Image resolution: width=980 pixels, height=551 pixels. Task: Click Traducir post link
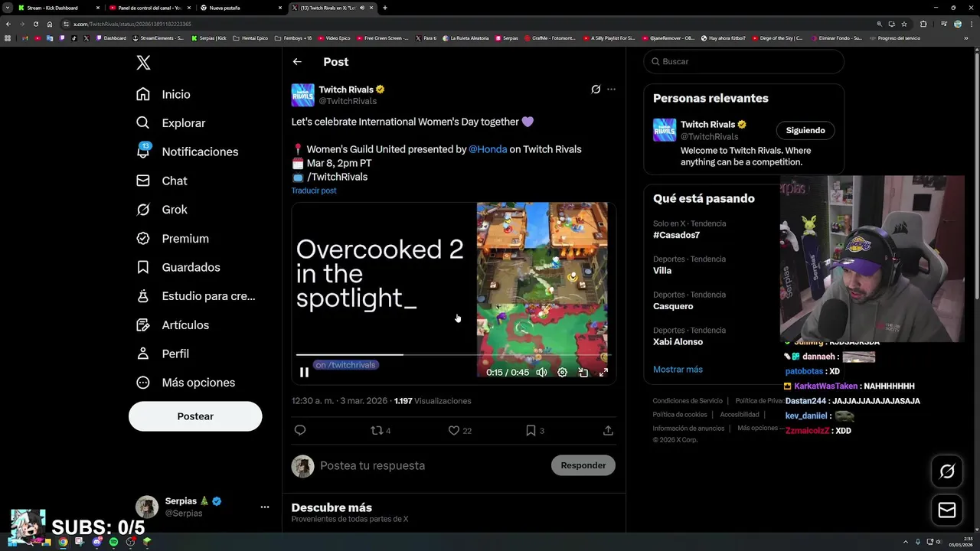click(314, 191)
